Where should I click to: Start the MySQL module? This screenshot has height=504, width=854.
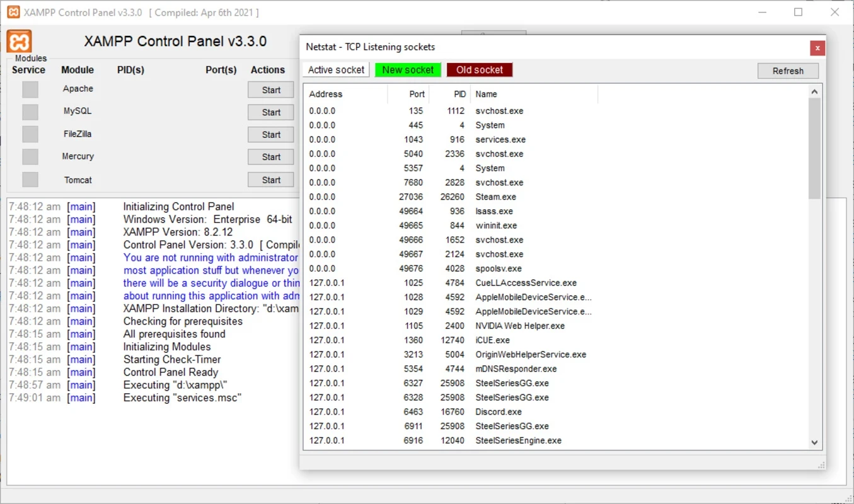271,112
